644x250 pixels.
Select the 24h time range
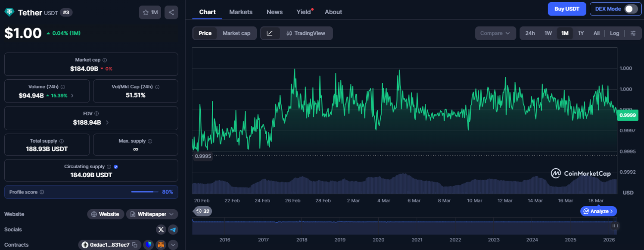click(530, 33)
